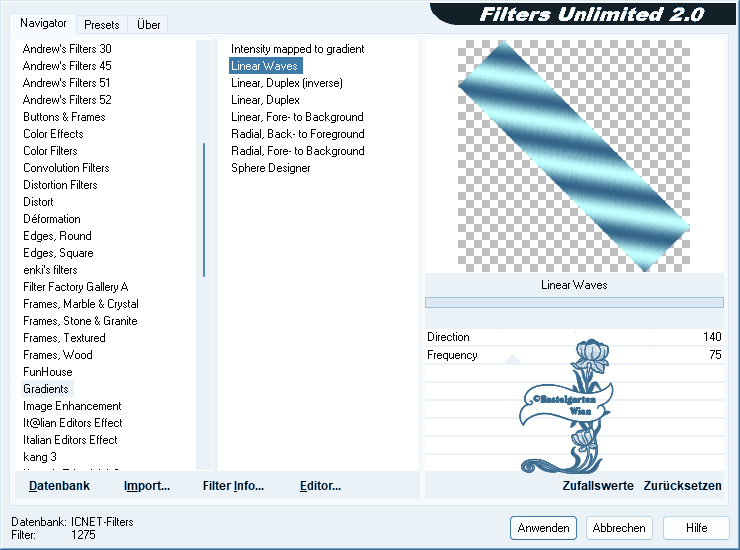Select the Distort category
This screenshot has height=550, width=740.
tap(38, 202)
